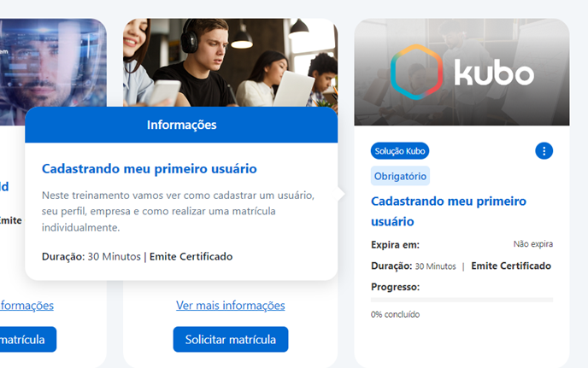Click the Solução Kubo tag
The width and height of the screenshot is (588, 368).
click(x=400, y=151)
